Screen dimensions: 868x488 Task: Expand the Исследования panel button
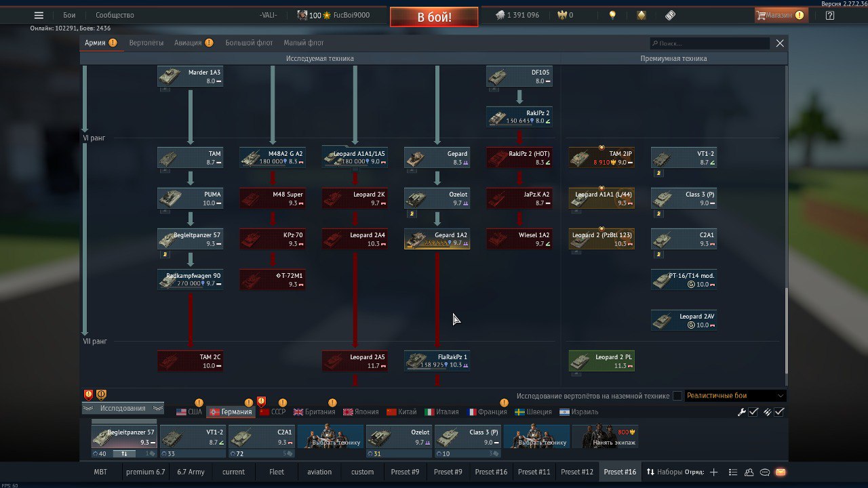click(x=123, y=408)
